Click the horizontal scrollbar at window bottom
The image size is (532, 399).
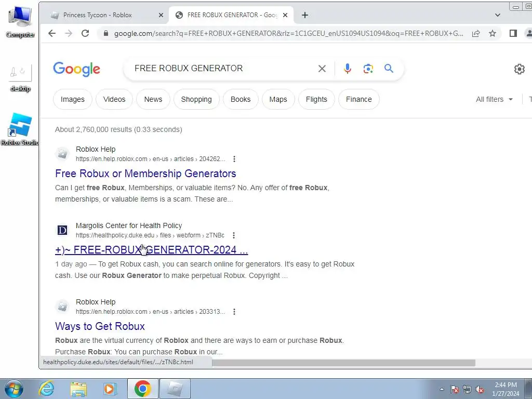click(343, 363)
